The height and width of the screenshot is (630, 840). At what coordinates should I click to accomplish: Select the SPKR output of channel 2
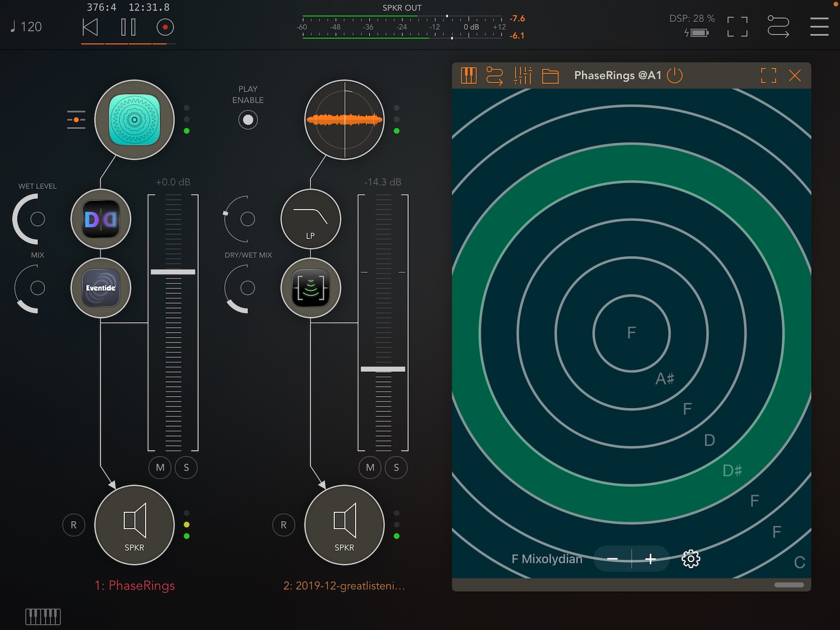pyautogui.click(x=344, y=525)
